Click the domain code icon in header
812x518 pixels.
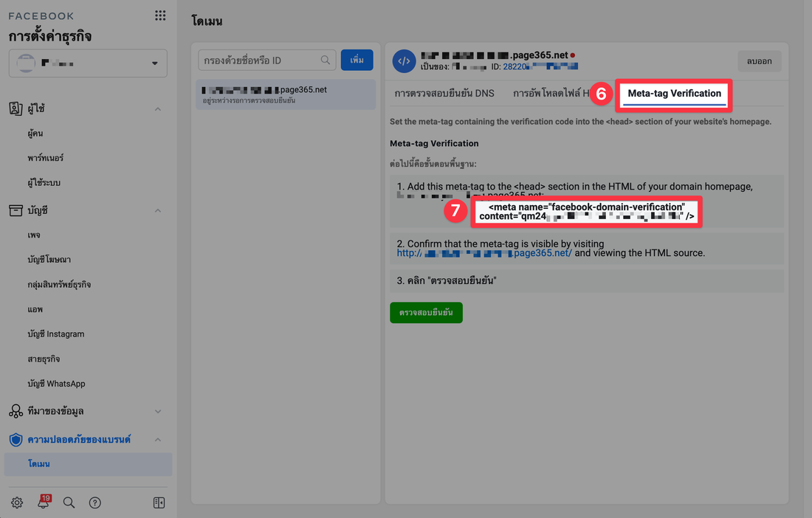coord(404,61)
